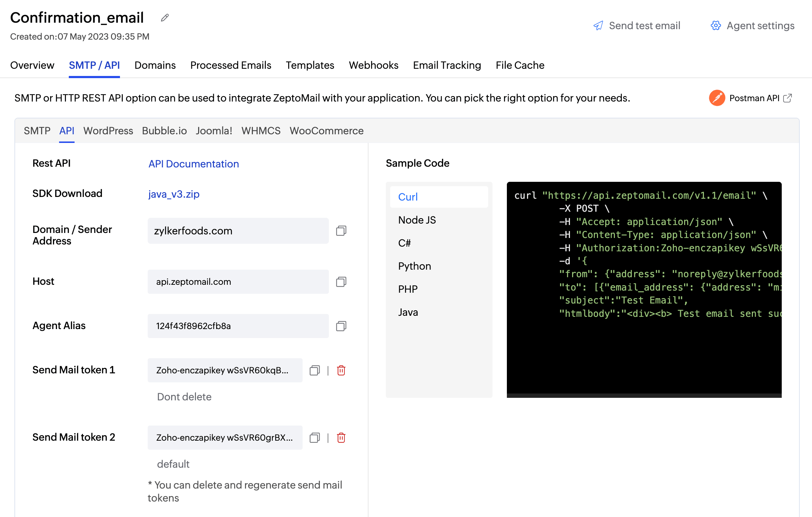The width and height of the screenshot is (812, 517).
Task: Click the Send Mail token 2 field
Action: 225,438
